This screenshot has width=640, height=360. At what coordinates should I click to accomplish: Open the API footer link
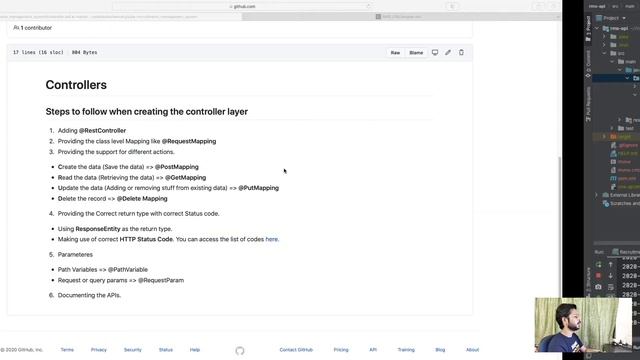373,350
